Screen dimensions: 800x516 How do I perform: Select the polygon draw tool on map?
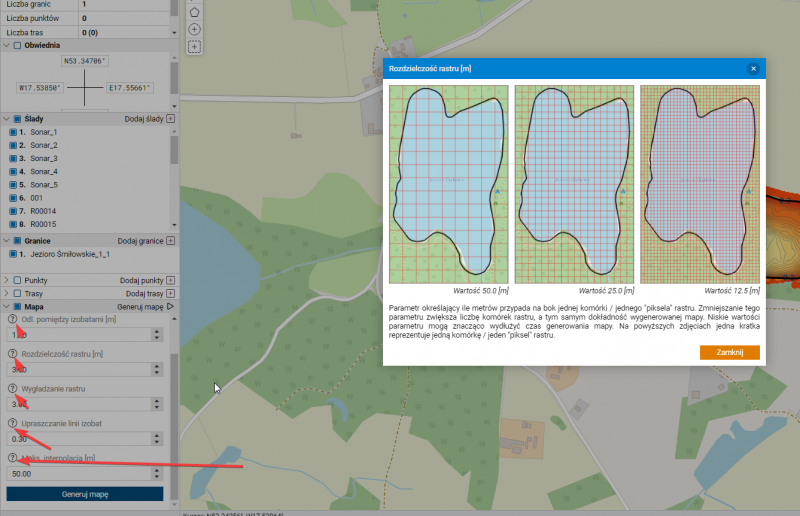194,12
